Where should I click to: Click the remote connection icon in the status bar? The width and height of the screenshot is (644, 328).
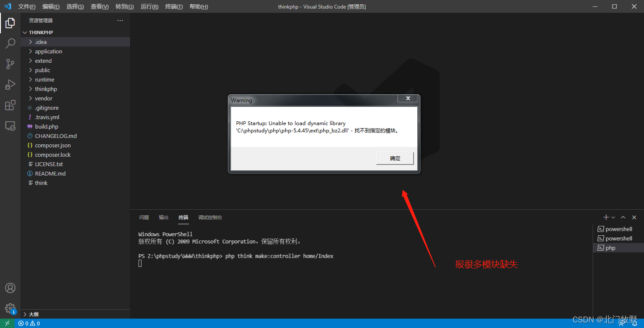coord(7,323)
